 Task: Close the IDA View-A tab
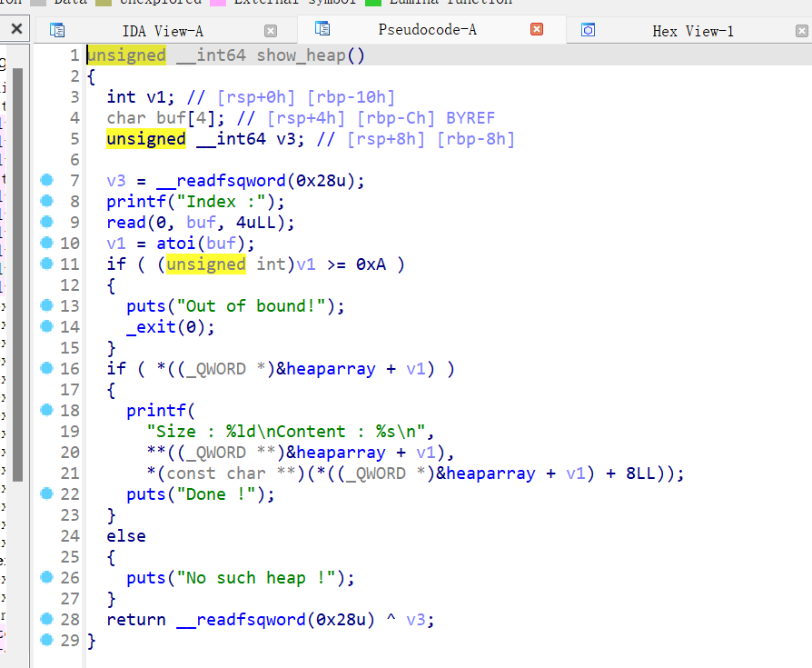[x=271, y=30]
